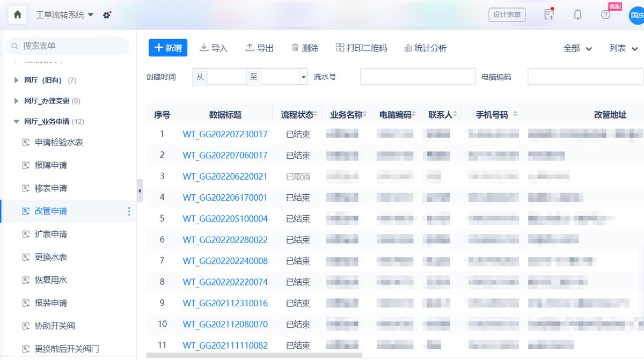Open the 全部 filter dropdown
644x360 pixels.
pos(577,48)
